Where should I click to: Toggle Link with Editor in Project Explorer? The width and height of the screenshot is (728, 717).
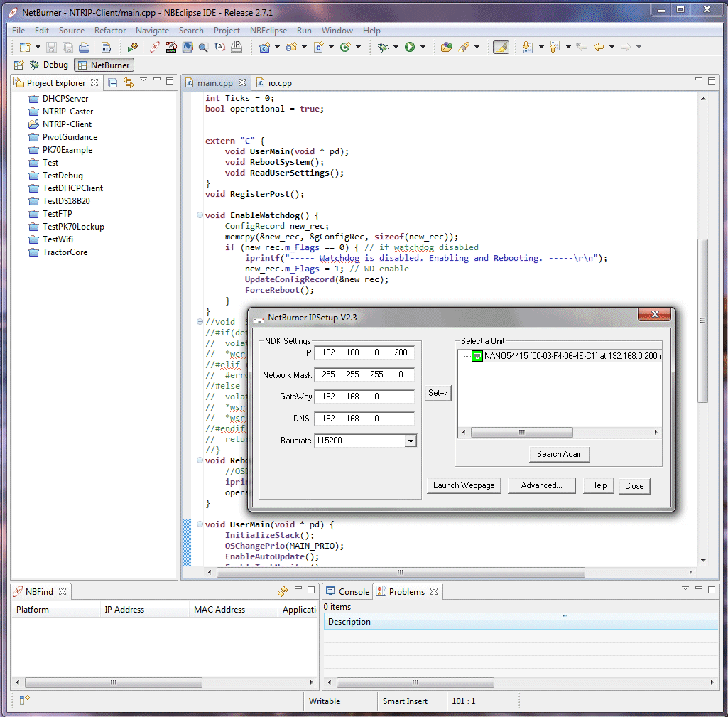click(129, 82)
